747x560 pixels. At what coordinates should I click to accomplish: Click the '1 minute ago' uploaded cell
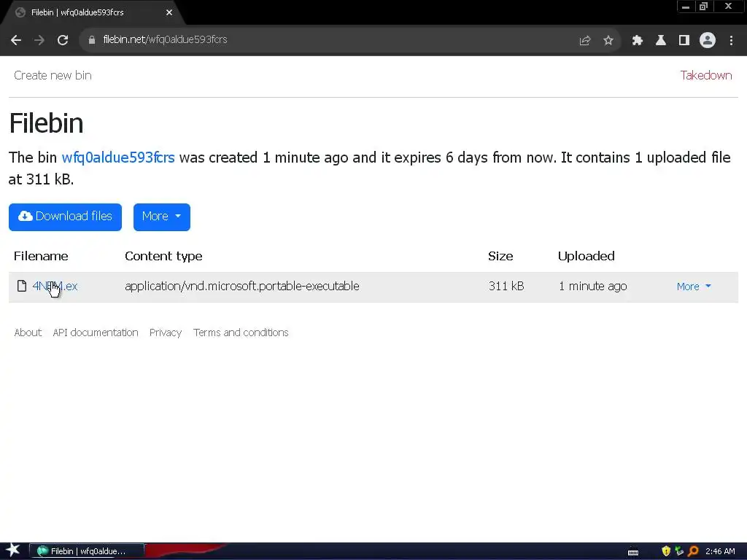pyautogui.click(x=592, y=286)
